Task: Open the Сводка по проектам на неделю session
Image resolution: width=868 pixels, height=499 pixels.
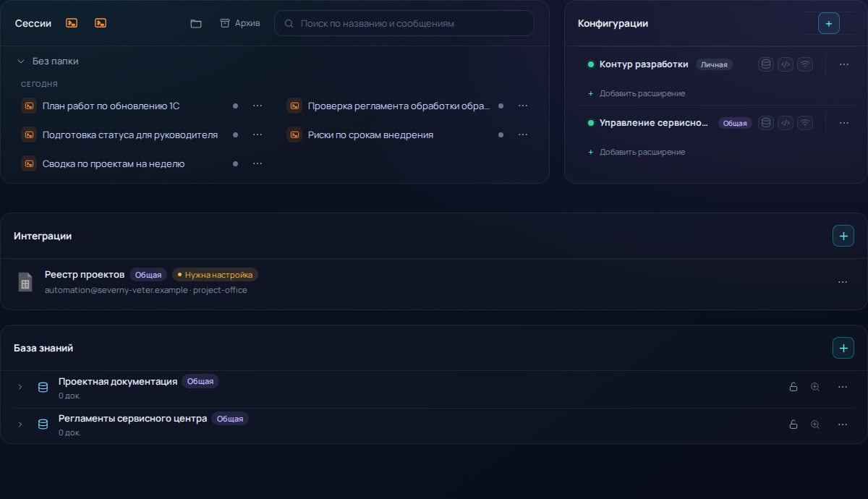Action: tap(114, 163)
